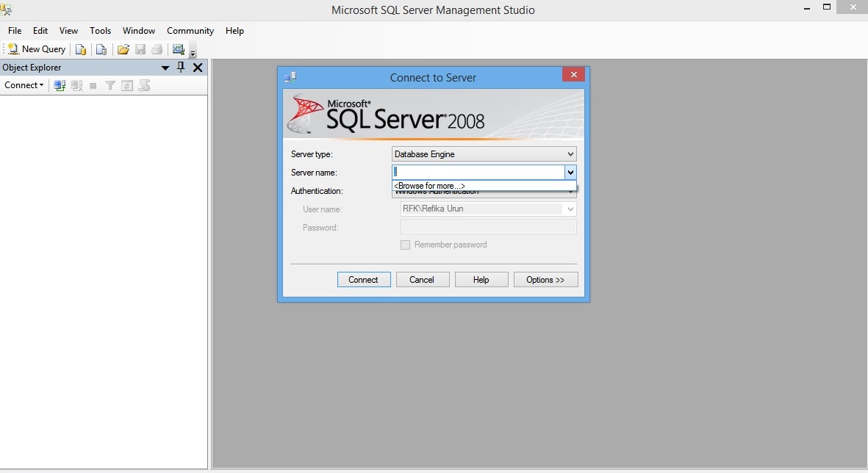
Task: Open the File menu
Action: 15,30
